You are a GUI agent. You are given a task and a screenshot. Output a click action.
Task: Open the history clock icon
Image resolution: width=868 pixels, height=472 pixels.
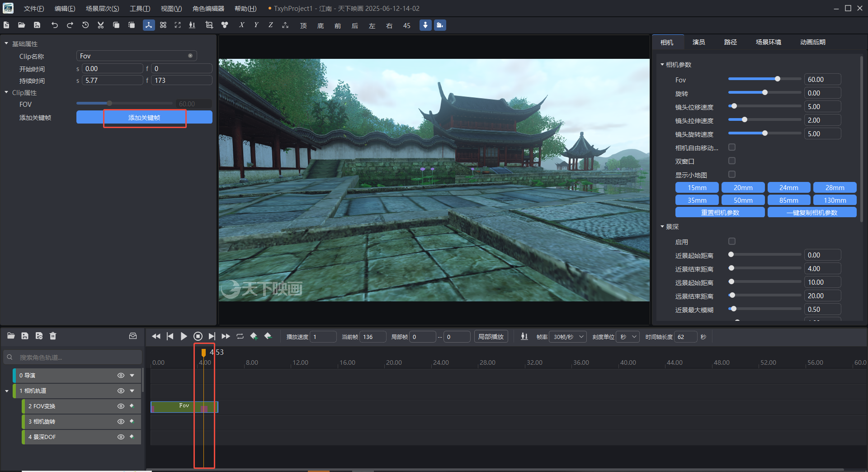85,25
